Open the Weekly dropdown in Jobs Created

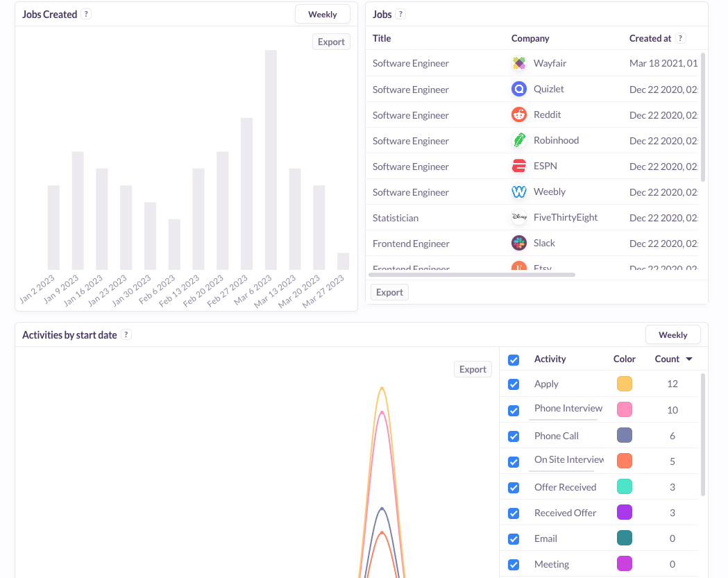coord(323,15)
